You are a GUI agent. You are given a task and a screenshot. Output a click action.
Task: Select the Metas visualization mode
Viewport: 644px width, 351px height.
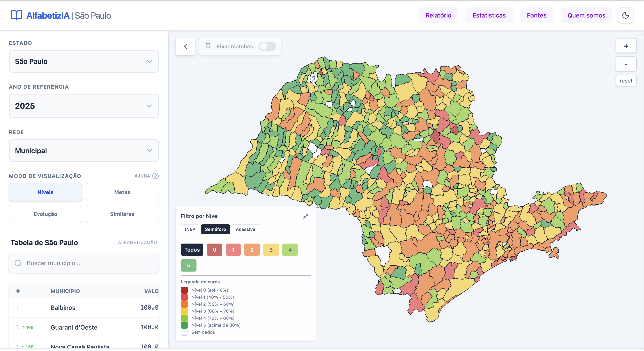point(122,192)
